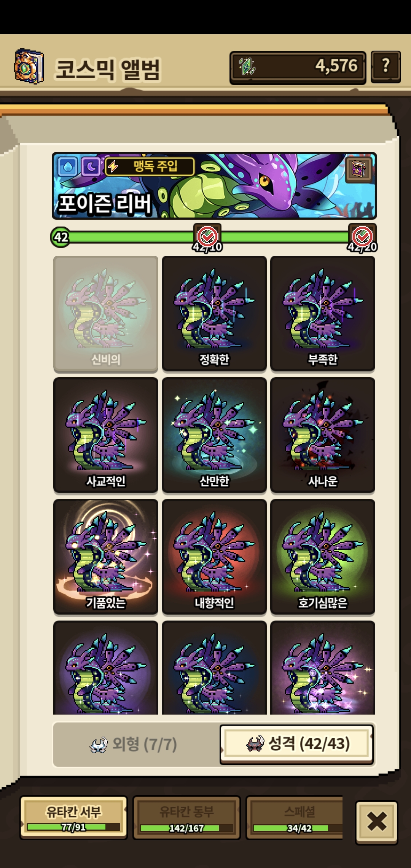Screen dimensions: 411x868
Task: Open the help question mark button
Action: [386, 67]
